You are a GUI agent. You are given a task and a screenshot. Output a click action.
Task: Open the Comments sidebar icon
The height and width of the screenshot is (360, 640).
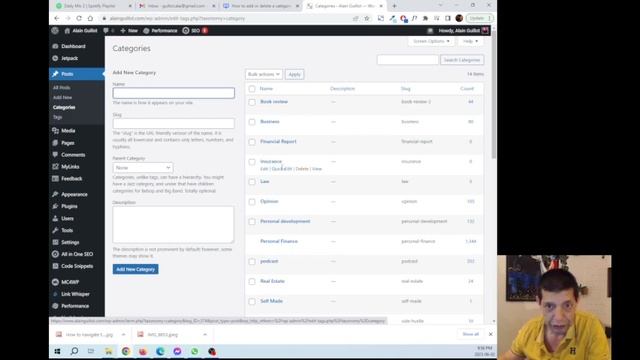click(x=55, y=155)
